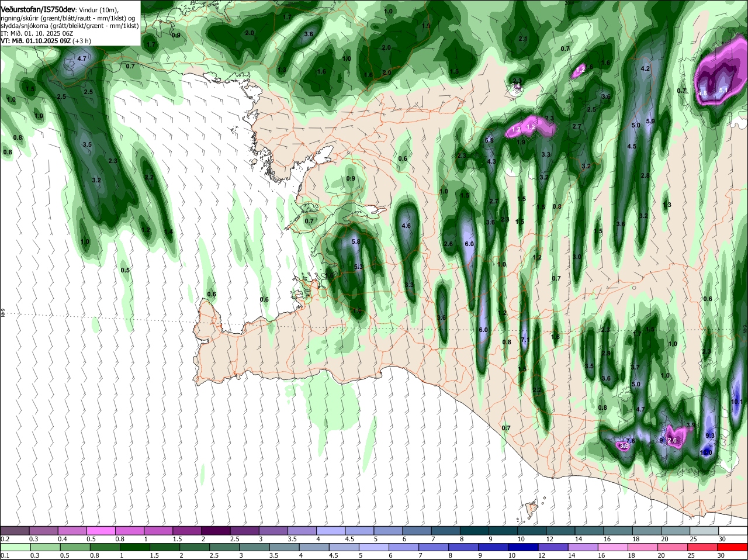Click the 5.1 value inside the purple snow area
This screenshot has width=748, height=560.
click(x=723, y=90)
